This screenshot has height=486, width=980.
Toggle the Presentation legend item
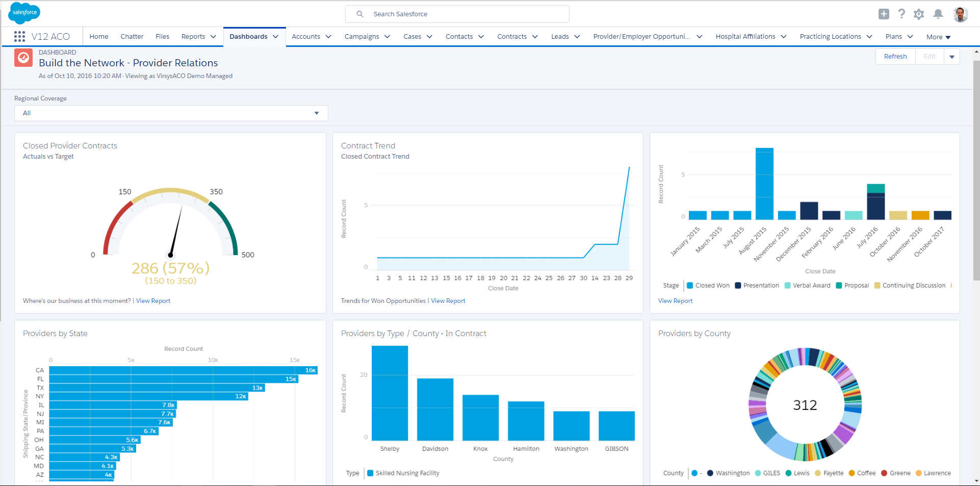coord(757,286)
